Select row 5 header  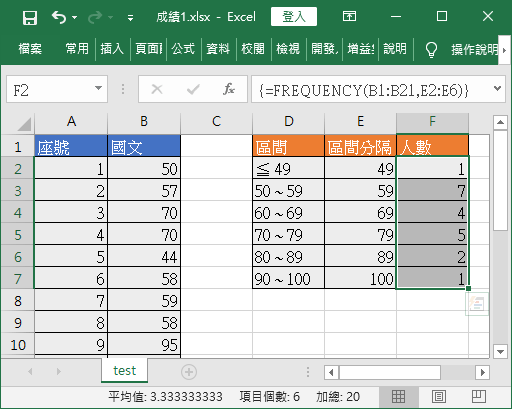pos(17,235)
